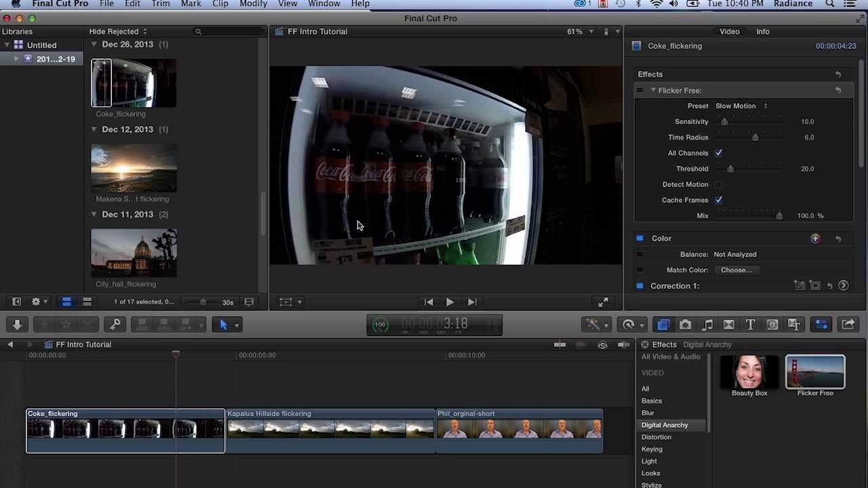Switch to the Info inspector tab
868x488 pixels.
[763, 31]
